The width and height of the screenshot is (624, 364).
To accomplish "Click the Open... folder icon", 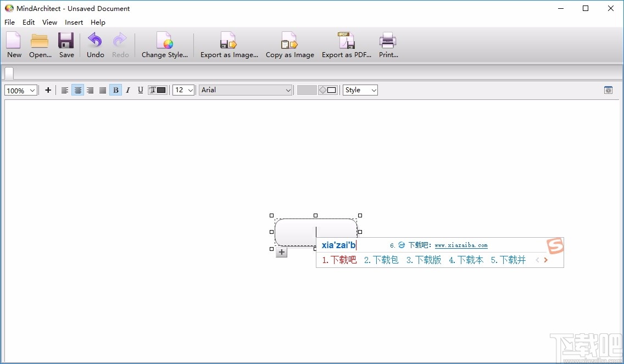I will 40,45.
